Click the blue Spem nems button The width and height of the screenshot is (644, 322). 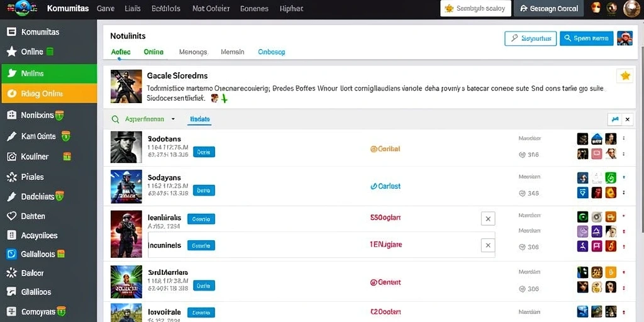587,38
